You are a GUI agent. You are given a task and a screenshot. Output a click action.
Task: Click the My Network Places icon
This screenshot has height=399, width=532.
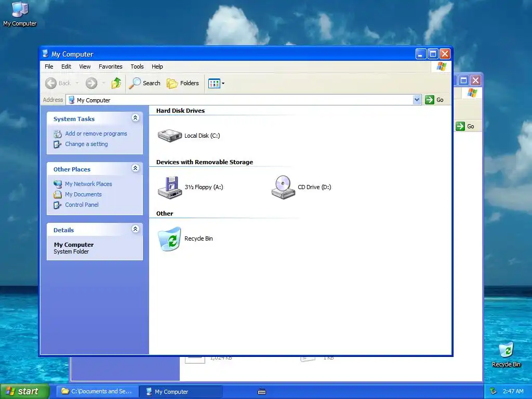click(58, 184)
